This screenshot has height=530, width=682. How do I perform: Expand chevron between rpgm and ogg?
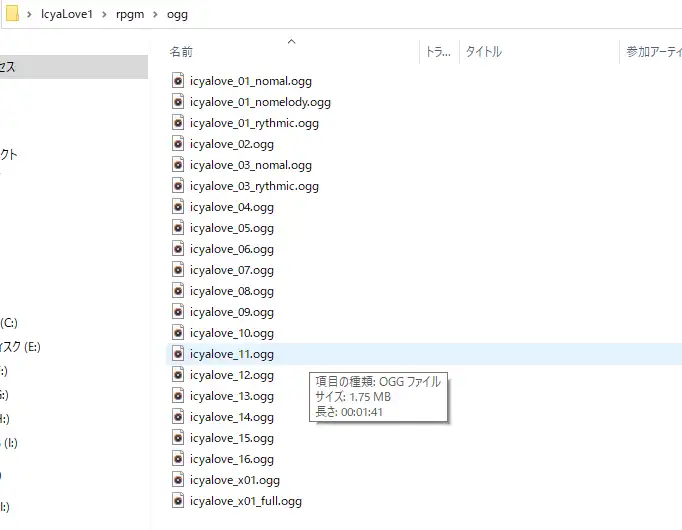(155, 14)
